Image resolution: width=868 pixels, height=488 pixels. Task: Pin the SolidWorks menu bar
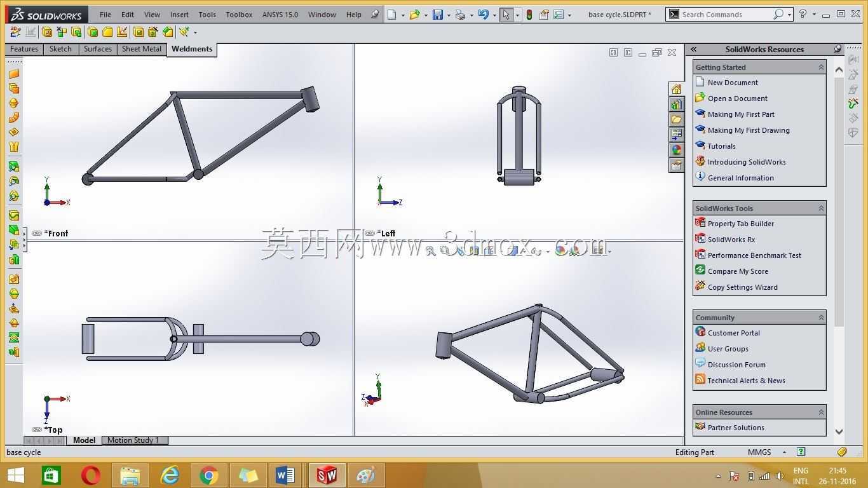(x=375, y=15)
